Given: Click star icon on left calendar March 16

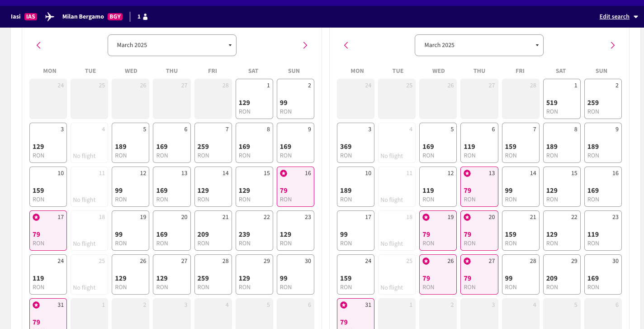Looking at the screenshot, I should [x=284, y=173].
